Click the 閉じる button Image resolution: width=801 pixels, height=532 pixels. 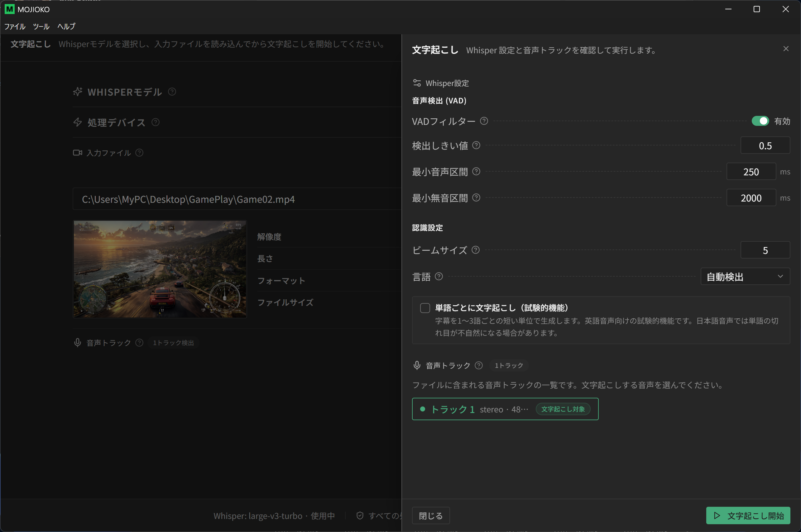[x=431, y=516]
